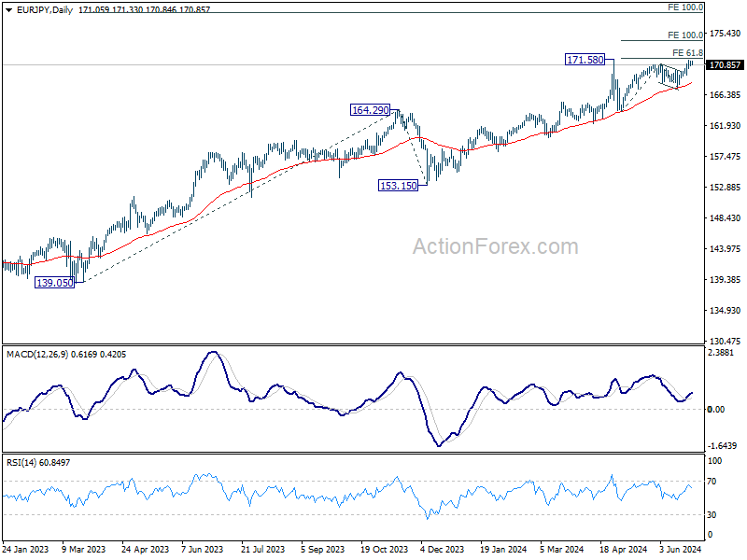Click the 148.430 price axis value
This screenshot has width=747, height=560.
(726, 218)
